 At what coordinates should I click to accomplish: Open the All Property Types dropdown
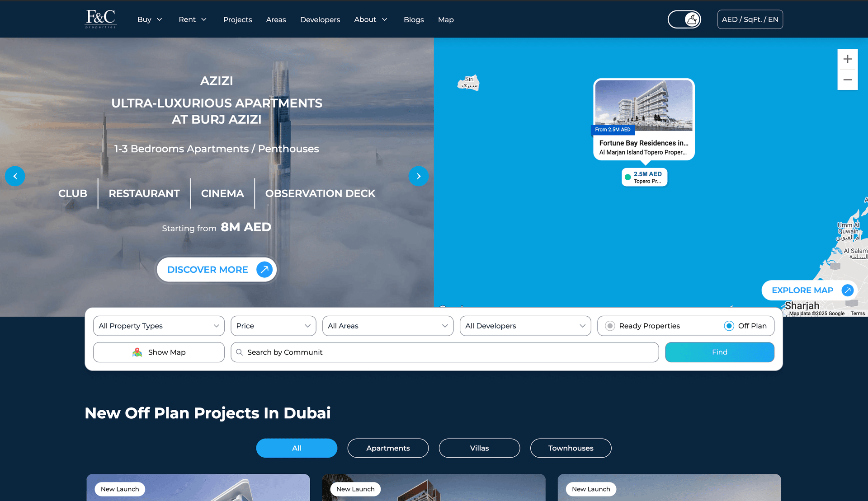158,326
